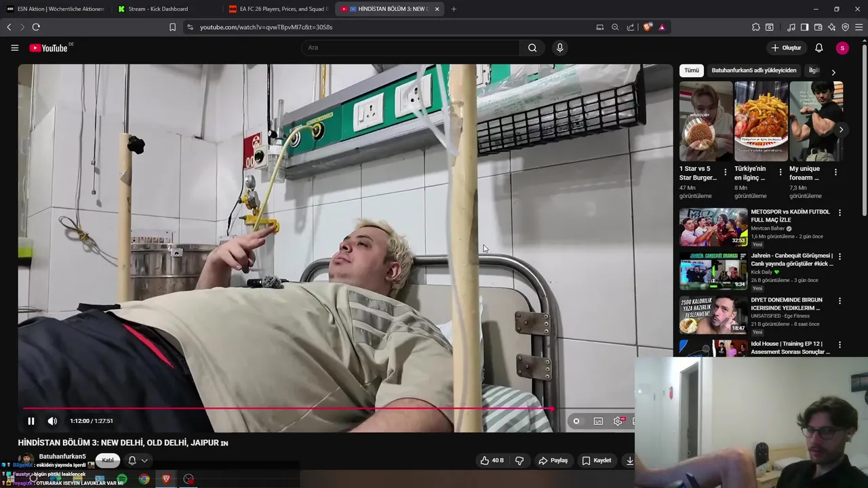The height and width of the screenshot is (488, 868).
Task: Open the Brave Wallet icon
Action: tap(818, 27)
